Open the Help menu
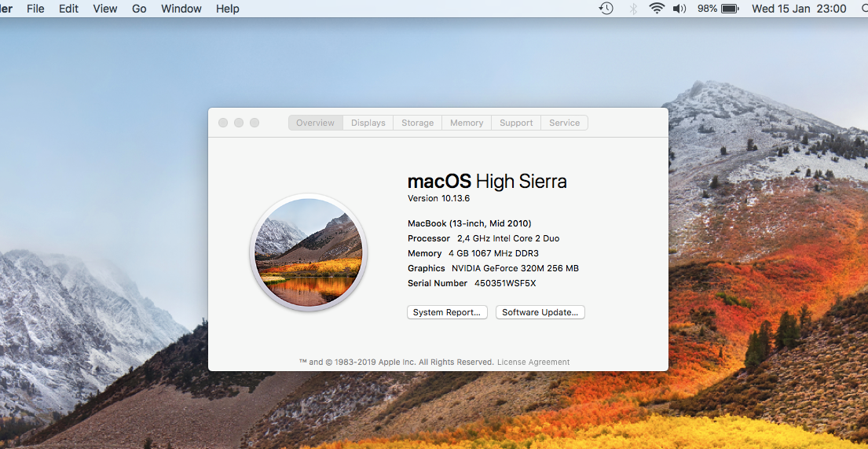The image size is (868, 449). pyautogui.click(x=228, y=9)
